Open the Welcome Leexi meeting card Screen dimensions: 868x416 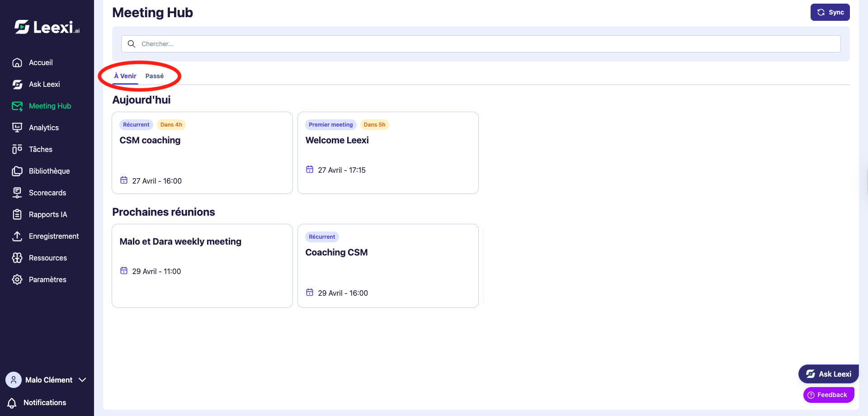[388, 153]
